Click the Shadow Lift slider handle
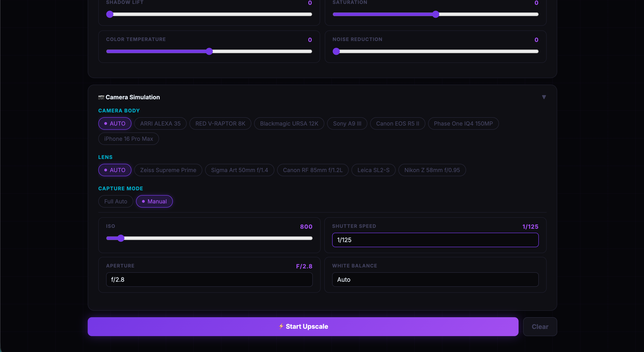The width and height of the screenshot is (644, 352). pyautogui.click(x=110, y=14)
